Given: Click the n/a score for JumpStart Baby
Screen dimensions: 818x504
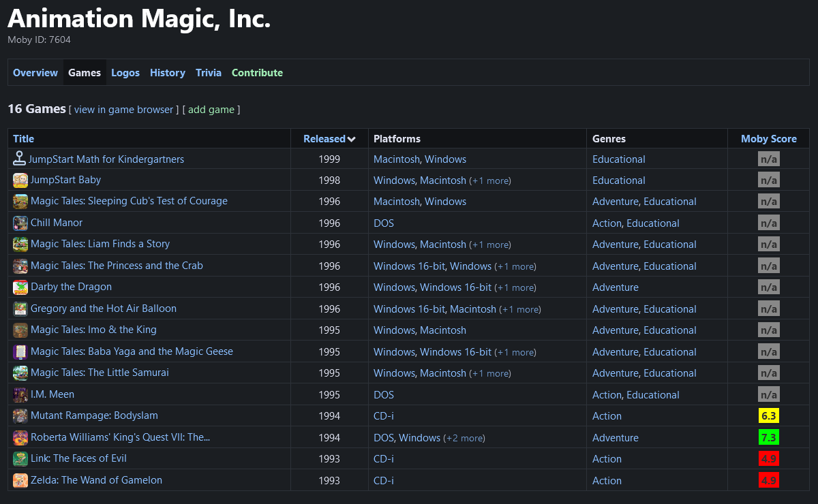Looking at the screenshot, I should click(x=769, y=180).
